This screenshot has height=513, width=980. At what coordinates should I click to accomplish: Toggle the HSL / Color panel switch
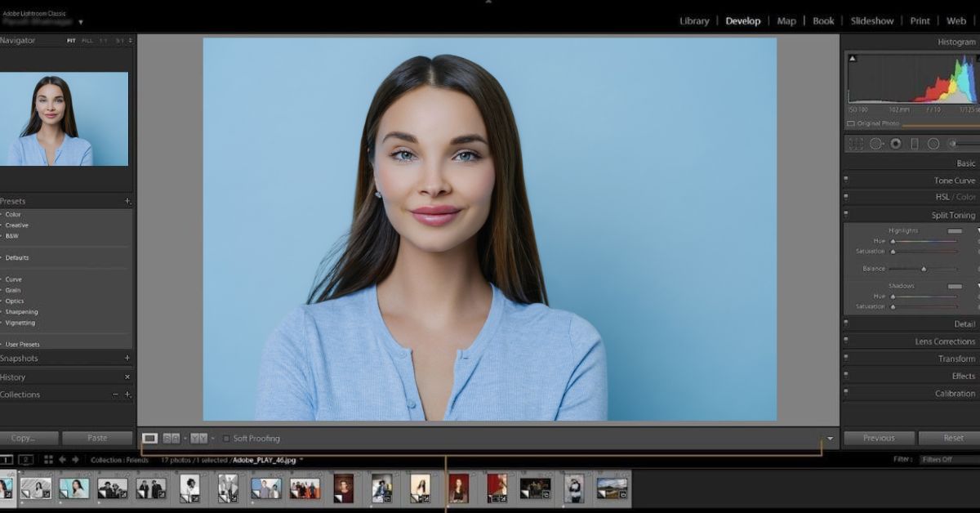(x=846, y=196)
